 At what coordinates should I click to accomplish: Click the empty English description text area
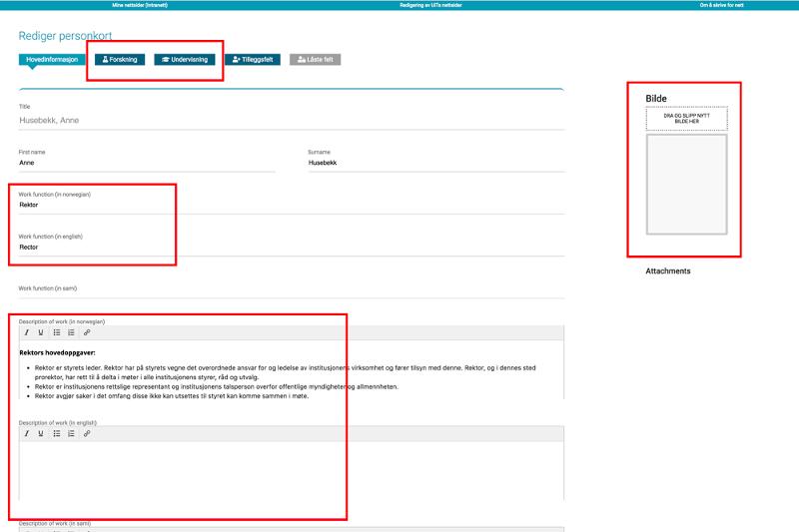point(292,469)
